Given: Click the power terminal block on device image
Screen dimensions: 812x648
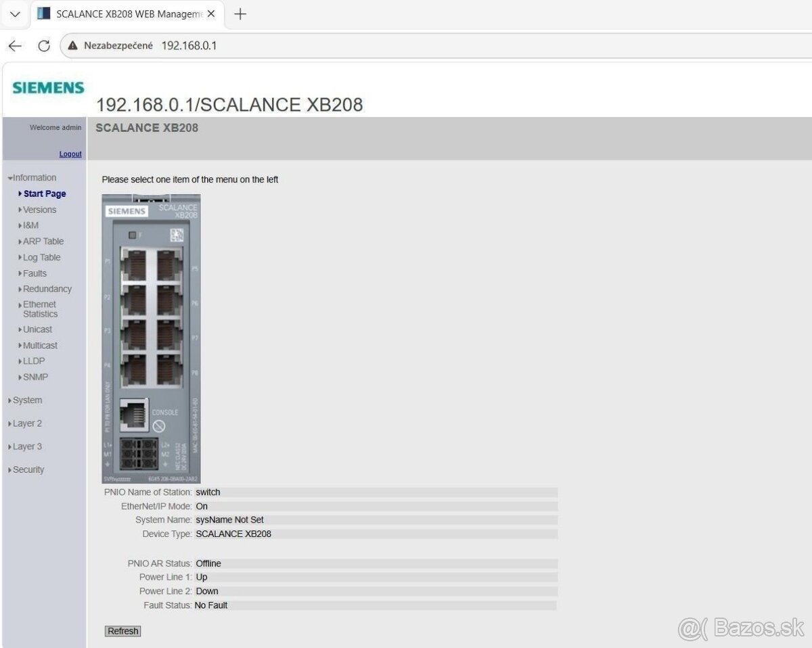Looking at the screenshot, I should (140, 455).
